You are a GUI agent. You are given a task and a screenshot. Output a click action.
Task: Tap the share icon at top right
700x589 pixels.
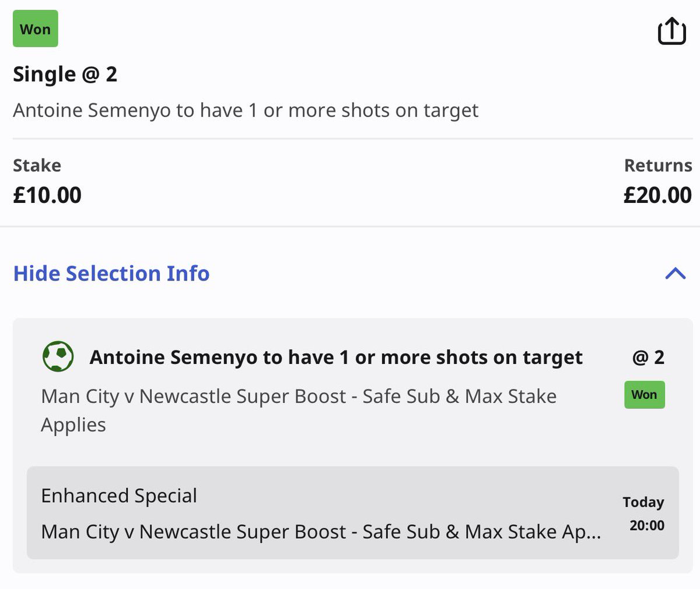[x=671, y=31]
